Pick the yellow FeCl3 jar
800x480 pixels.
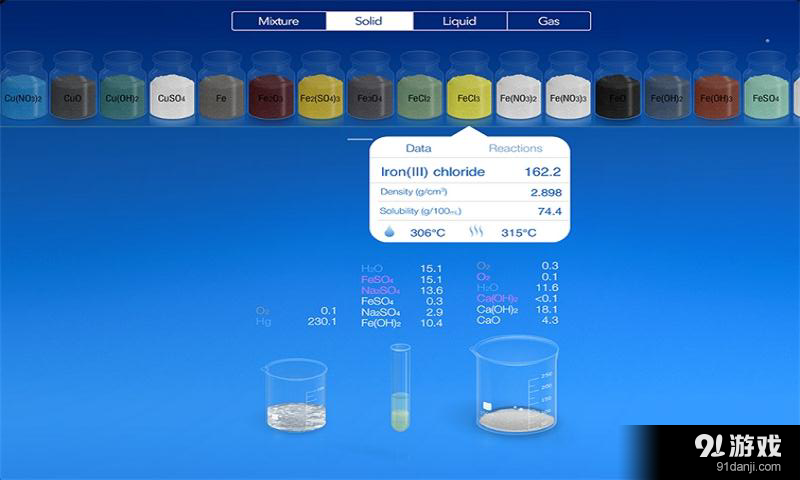pos(469,90)
